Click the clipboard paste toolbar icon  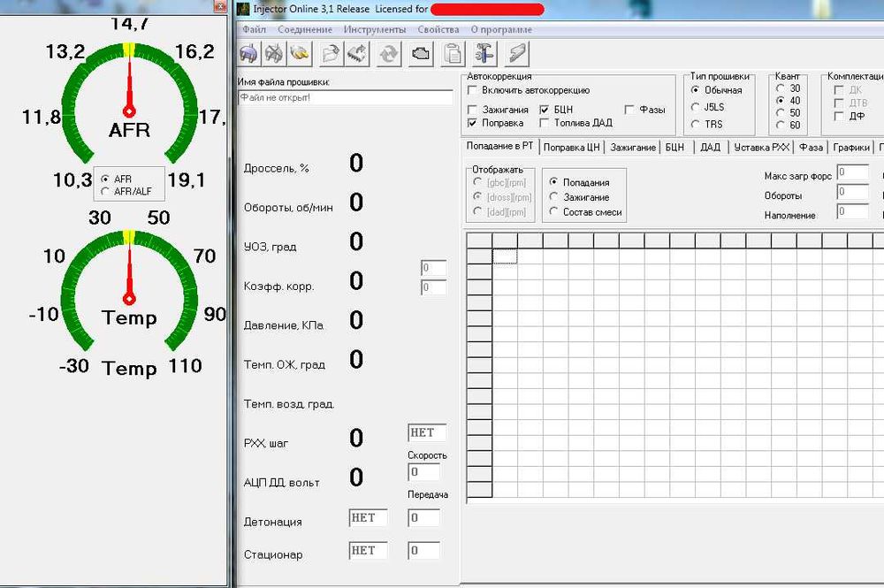click(x=453, y=54)
